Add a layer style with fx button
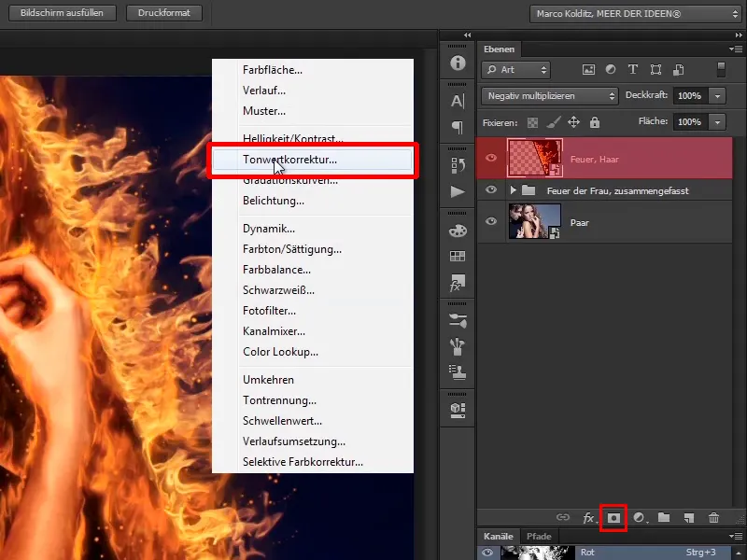Viewport: 747px width, 560px height. tap(589, 518)
